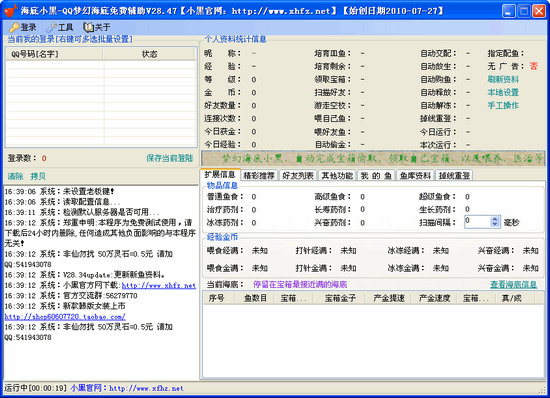
Task: Click the wrench icon beside 工具
Action: (x=52, y=27)
